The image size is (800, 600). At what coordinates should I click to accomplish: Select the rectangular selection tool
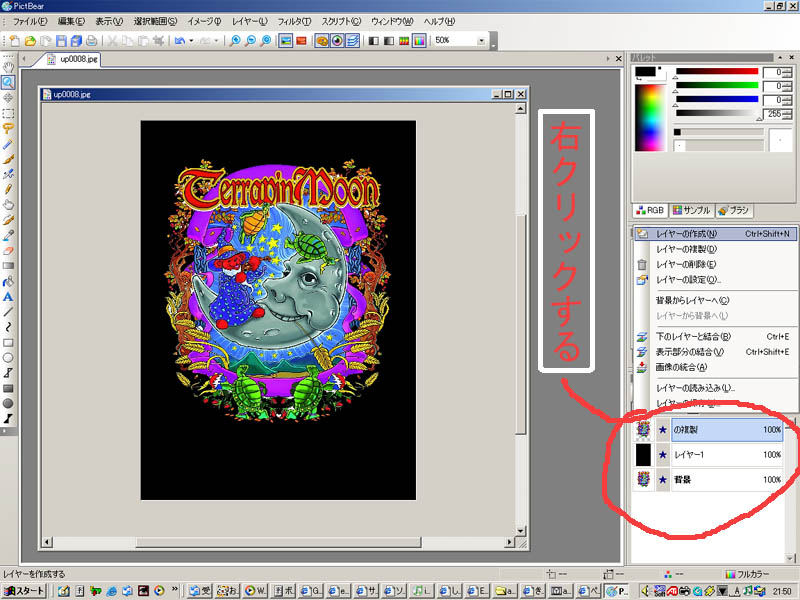coord(8,113)
